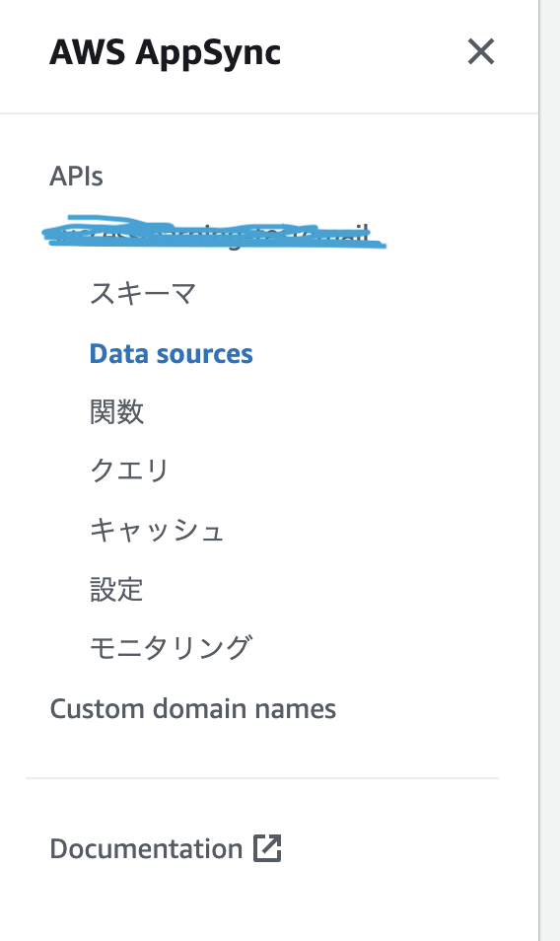Image resolution: width=560 pixels, height=941 pixels.
Task: Go to Custom domain names
Action: [x=192, y=709]
